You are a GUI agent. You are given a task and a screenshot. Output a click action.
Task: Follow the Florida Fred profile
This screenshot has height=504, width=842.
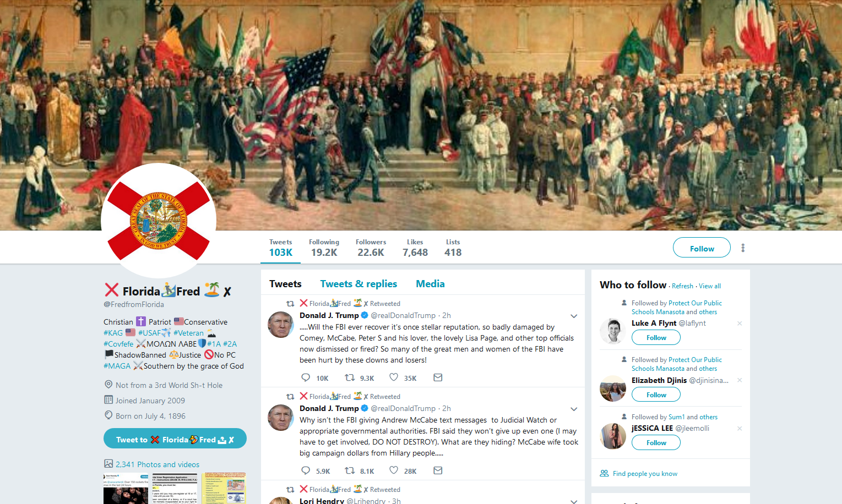[702, 248]
